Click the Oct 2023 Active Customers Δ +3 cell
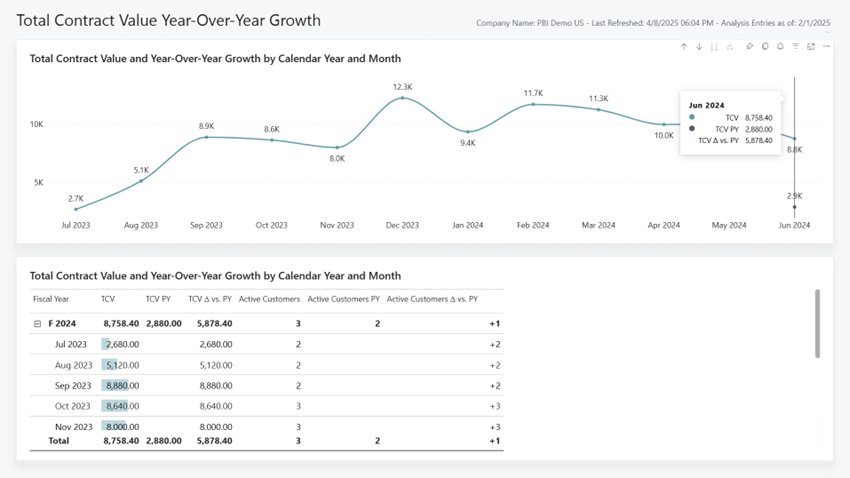This screenshot has width=850, height=478. [x=495, y=406]
